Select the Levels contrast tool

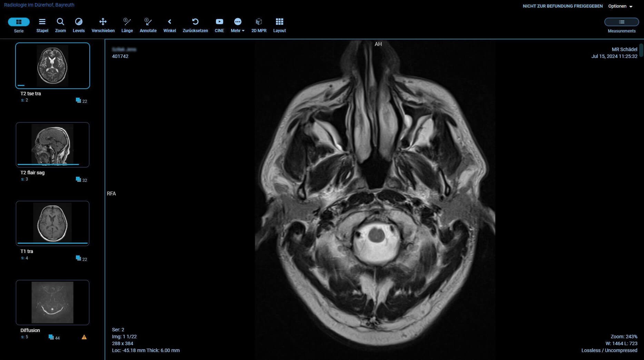(x=79, y=25)
